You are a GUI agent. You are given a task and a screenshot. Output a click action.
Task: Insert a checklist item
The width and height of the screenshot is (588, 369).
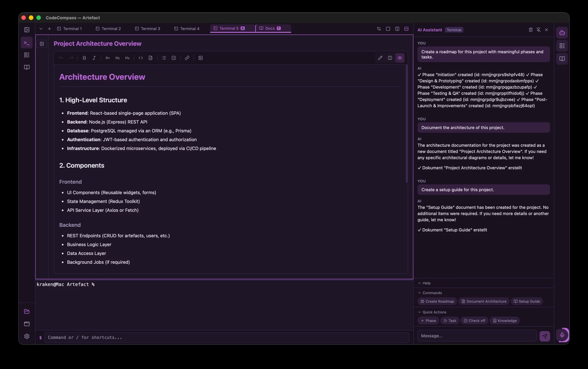pos(174,58)
